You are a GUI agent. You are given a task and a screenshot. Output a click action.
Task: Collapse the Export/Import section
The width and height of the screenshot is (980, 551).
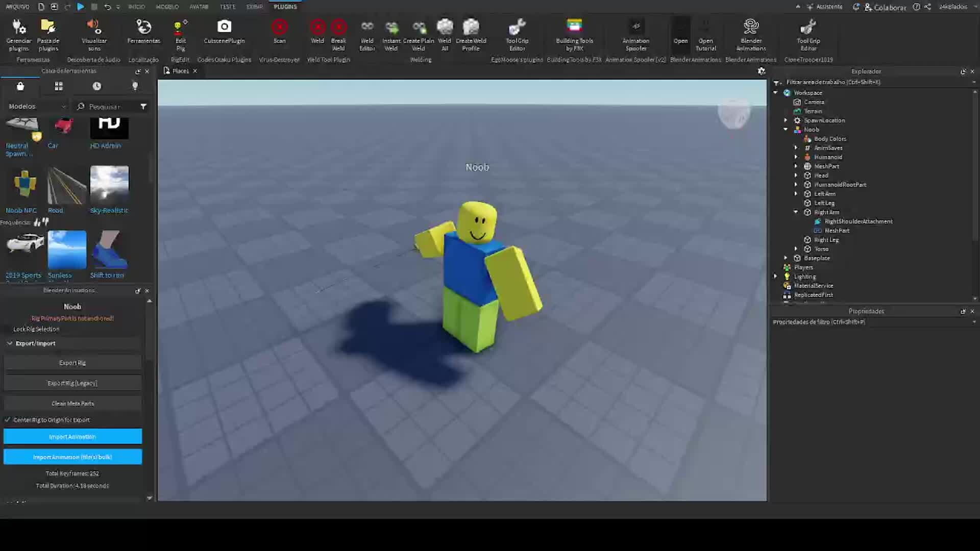click(10, 343)
